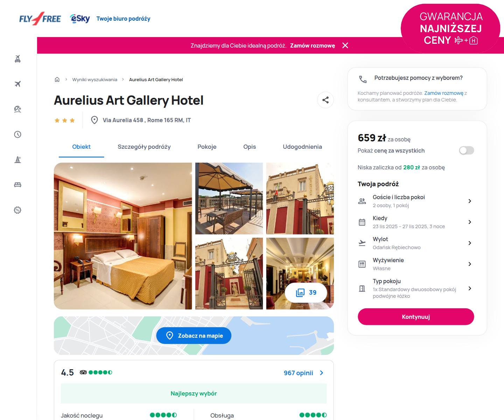Open the 39 photos gallery badge
Viewport: 504px width, 420px height.
tap(306, 293)
